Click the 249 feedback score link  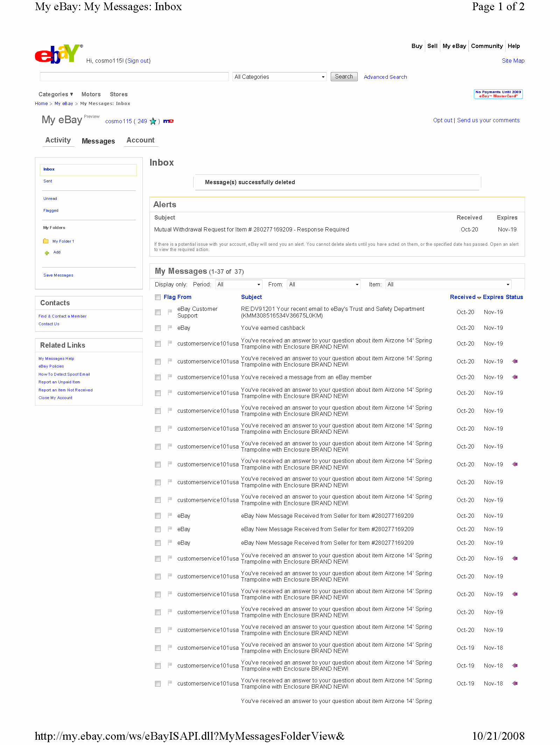coord(142,121)
